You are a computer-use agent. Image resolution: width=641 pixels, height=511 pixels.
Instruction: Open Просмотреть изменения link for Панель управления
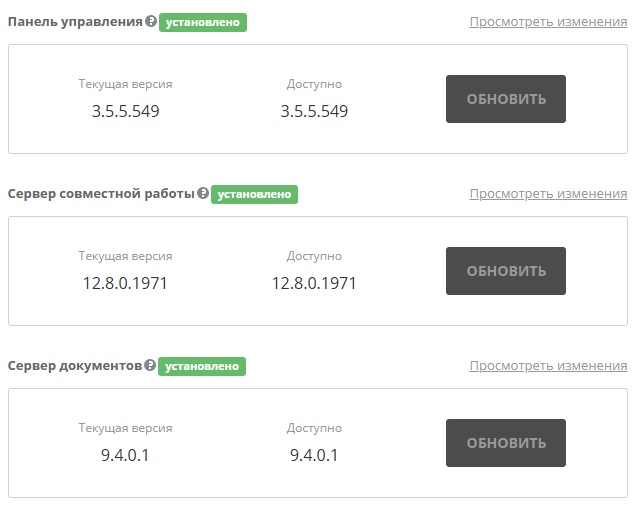(x=548, y=22)
